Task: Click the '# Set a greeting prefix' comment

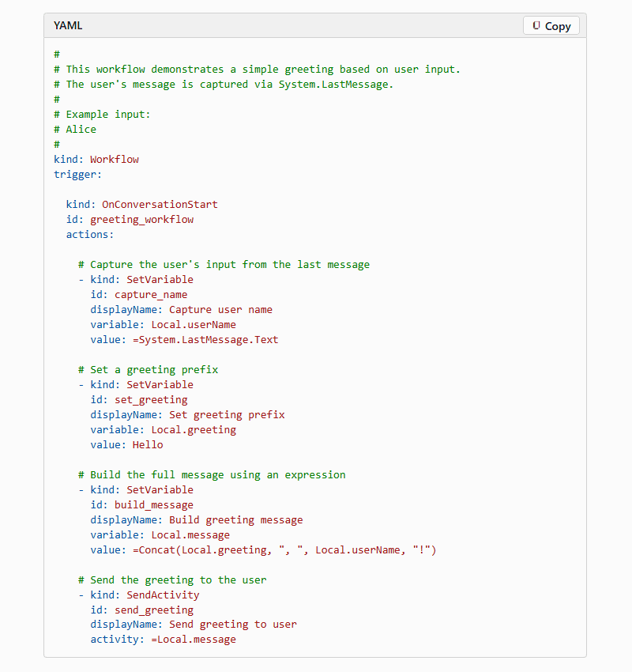Action: 149,369
